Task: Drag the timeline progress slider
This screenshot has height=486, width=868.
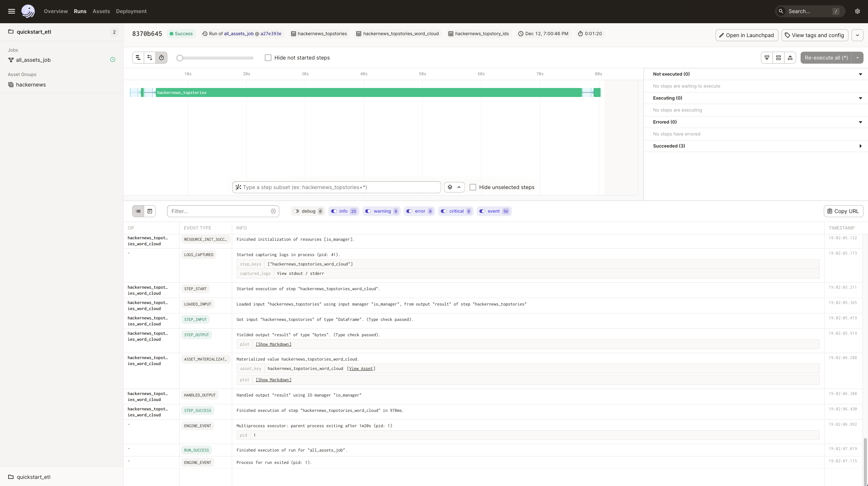Action: pos(179,58)
